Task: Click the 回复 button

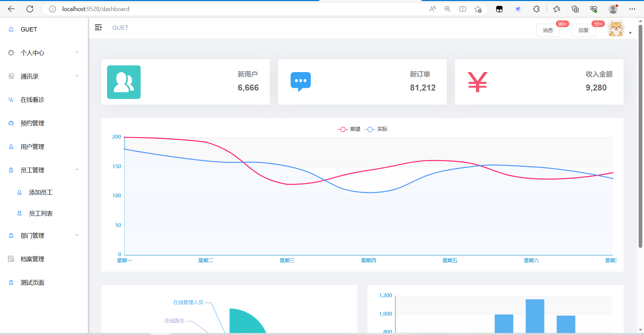Action: point(584,30)
